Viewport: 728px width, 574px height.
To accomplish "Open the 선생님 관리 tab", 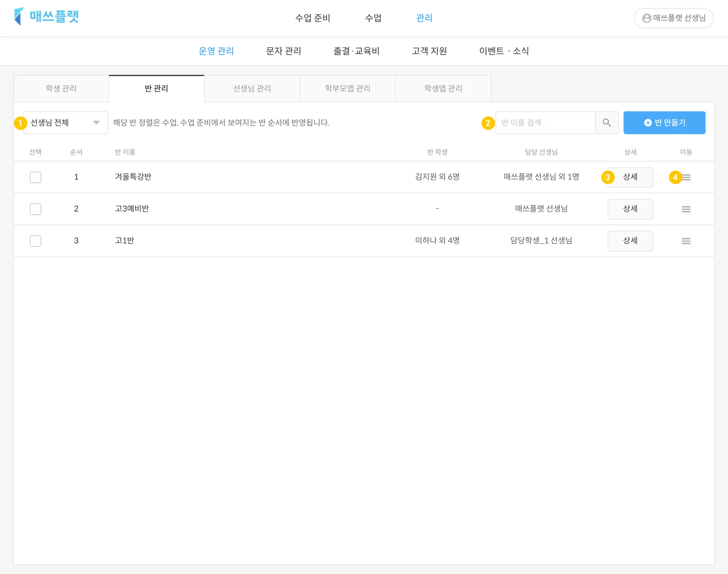I will tap(252, 88).
